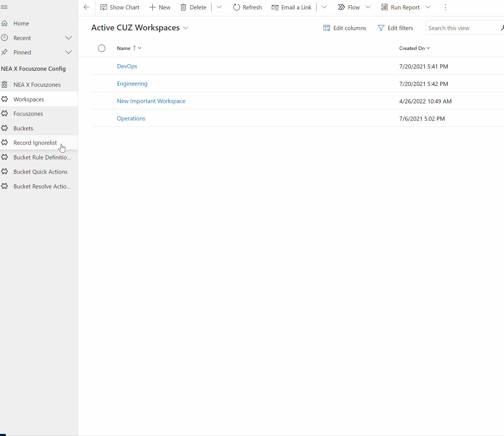Click the search magnifier icon

(502, 28)
